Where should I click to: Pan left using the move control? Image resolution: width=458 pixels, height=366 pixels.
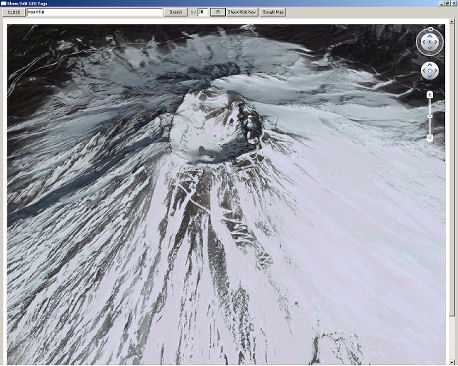[424, 71]
